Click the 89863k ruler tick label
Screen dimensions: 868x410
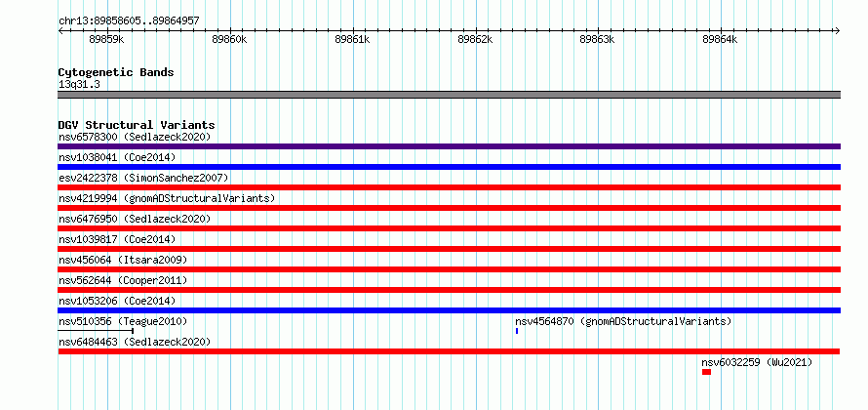(597, 40)
